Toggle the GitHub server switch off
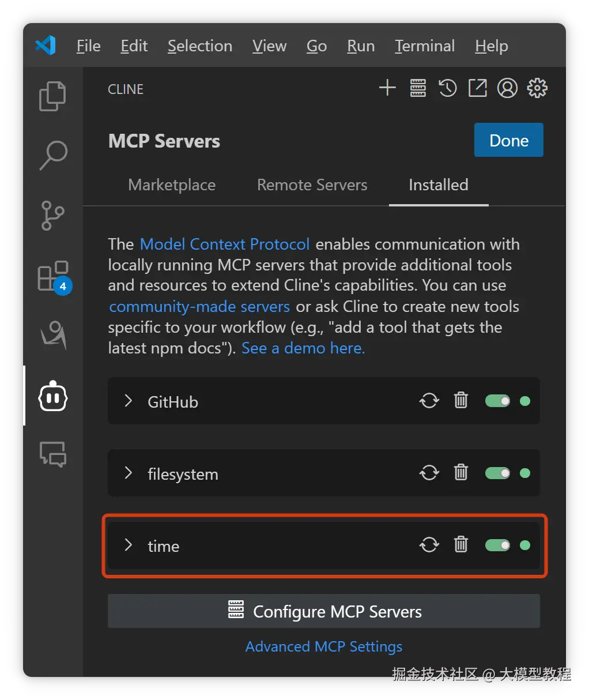Image resolution: width=589 pixels, height=700 pixels. 497,401
